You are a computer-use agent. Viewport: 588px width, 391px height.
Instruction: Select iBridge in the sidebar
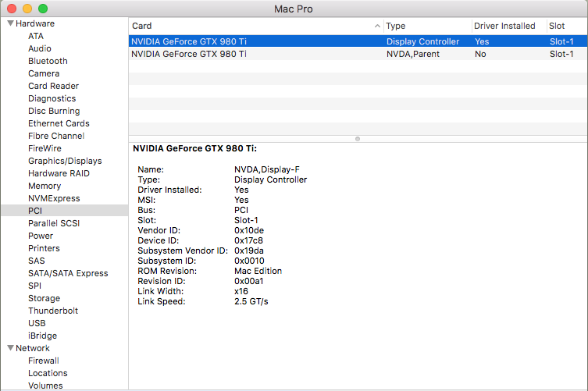click(42, 336)
